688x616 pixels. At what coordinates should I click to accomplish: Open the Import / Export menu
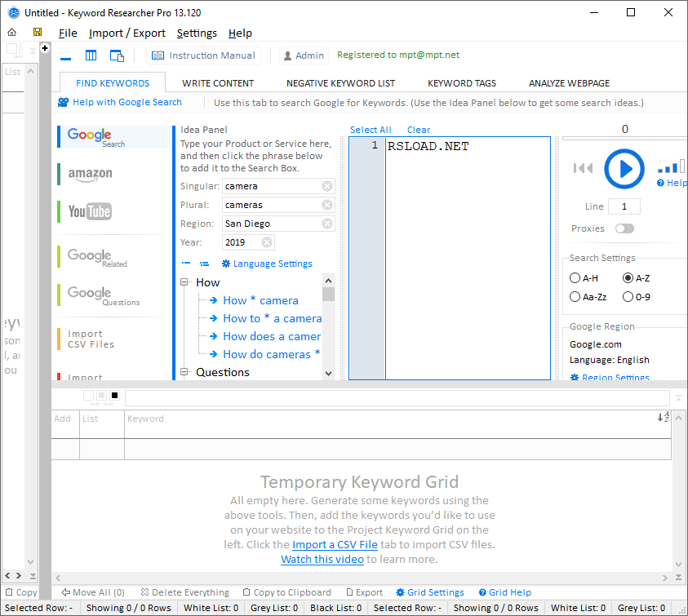127,33
